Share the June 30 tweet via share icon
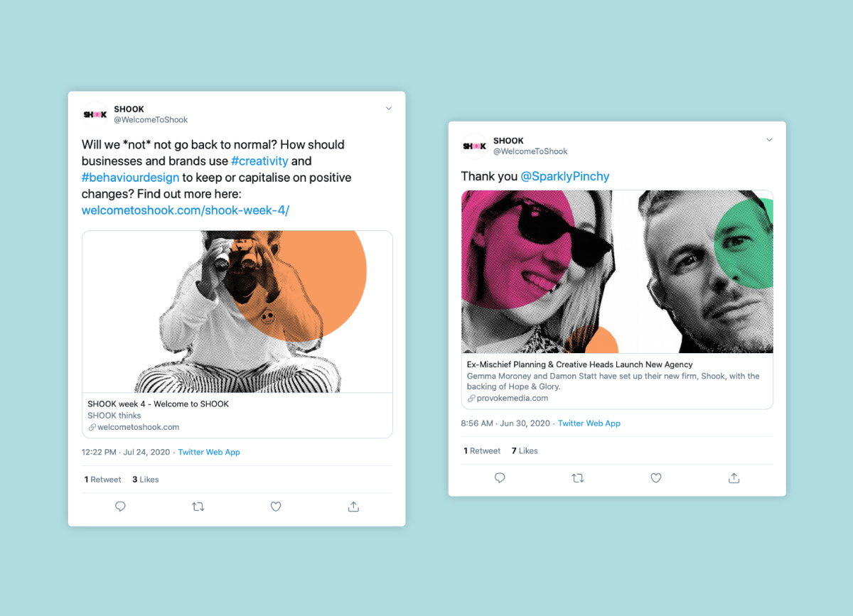 click(x=734, y=478)
